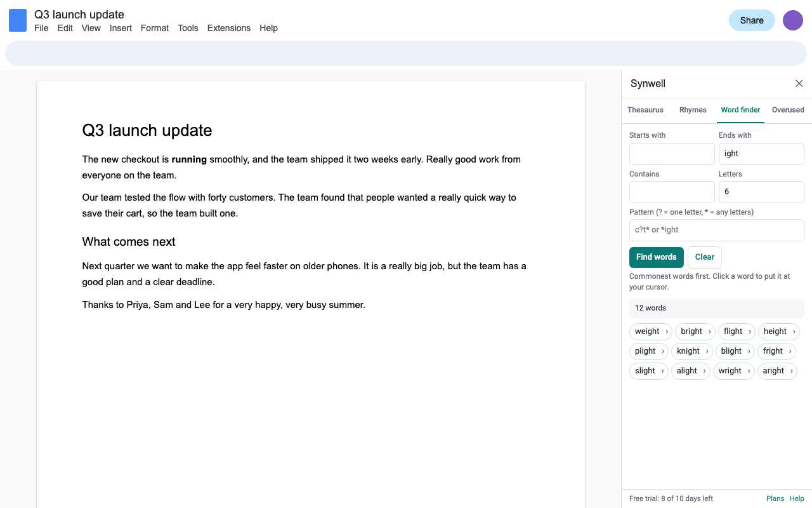Expand the arrow on the plight chip
Screen dimensions: 812x508
(x=663, y=351)
